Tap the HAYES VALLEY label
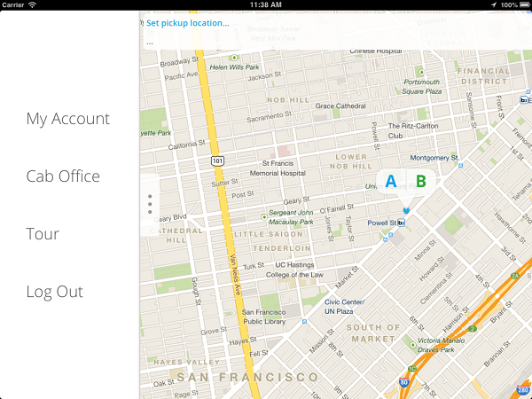Viewport: 532px width, 399px height. (x=186, y=362)
